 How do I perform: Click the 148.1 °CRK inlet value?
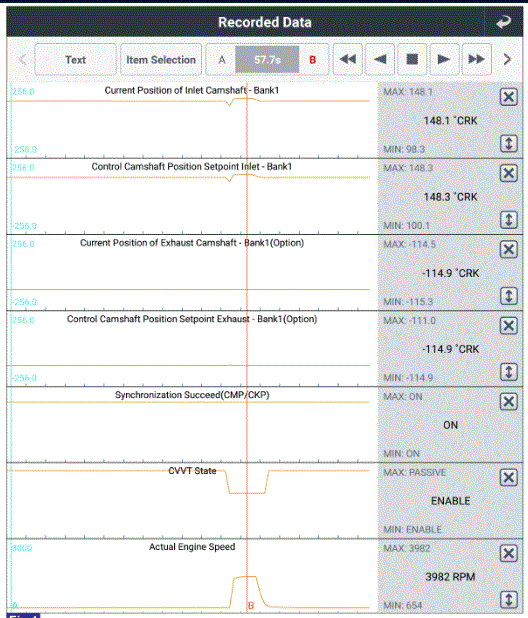tap(450, 121)
